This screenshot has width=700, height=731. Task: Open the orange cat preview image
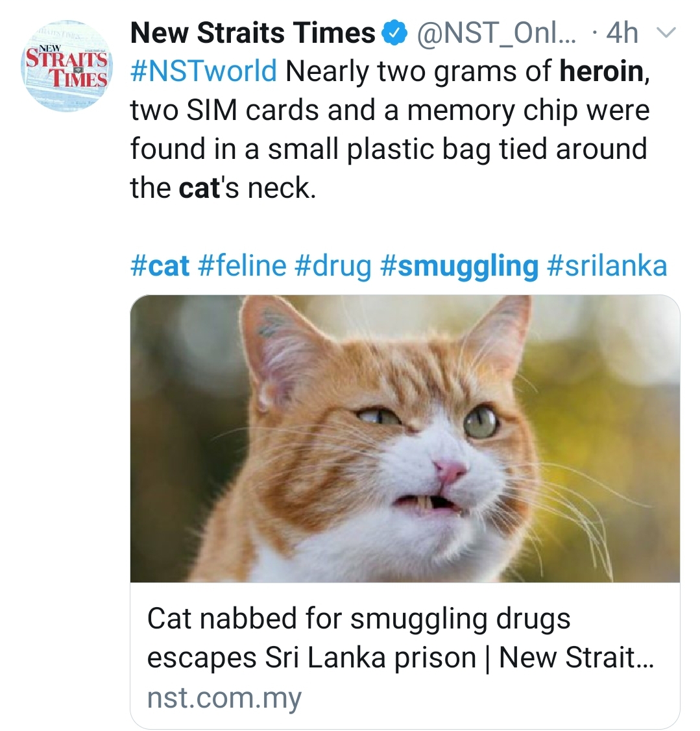405,438
